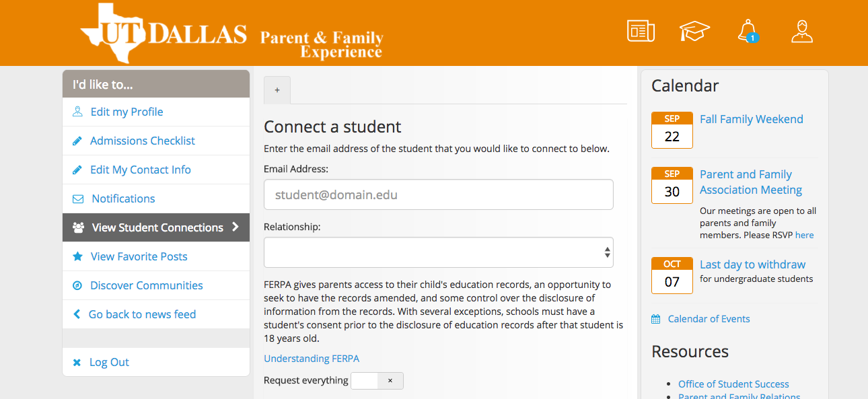Open the Last day to withdraw link
This screenshot has width=868, height=399.
752,264
